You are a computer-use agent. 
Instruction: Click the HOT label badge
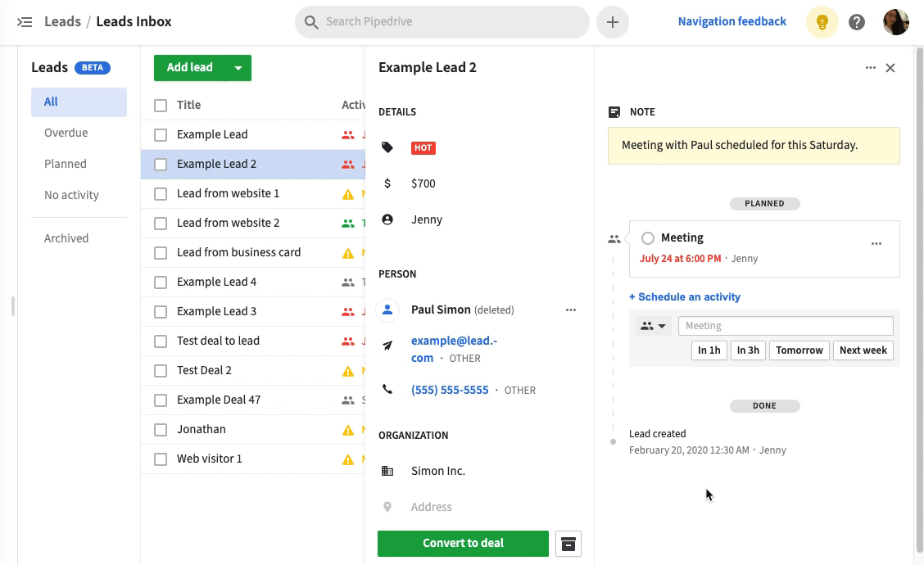click(423, 148)
